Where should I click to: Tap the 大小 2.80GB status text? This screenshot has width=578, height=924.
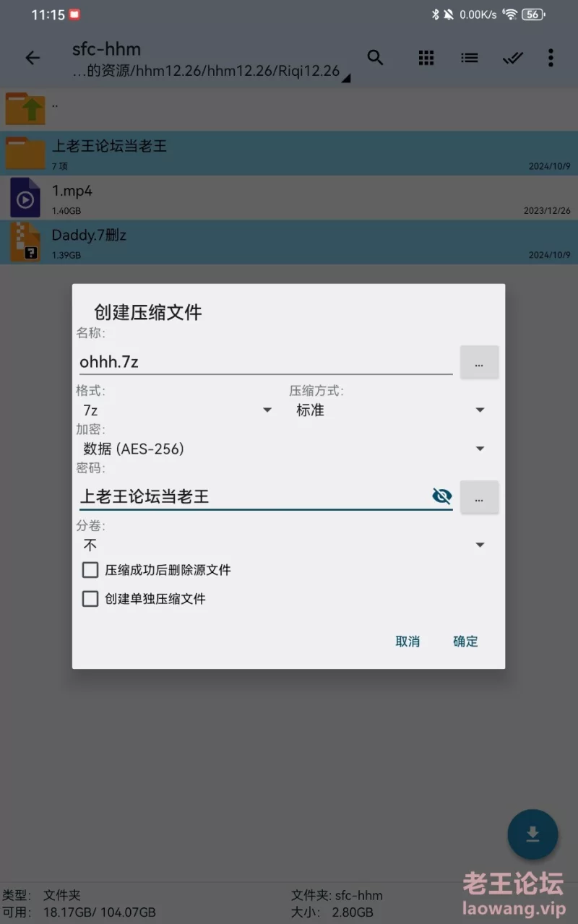click(x=332, y=912)
